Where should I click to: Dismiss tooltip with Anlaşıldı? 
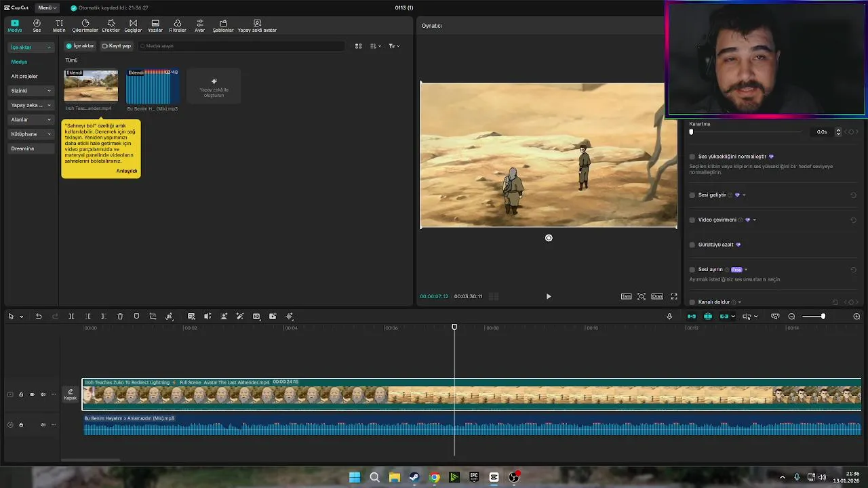[x=127, y=171]
